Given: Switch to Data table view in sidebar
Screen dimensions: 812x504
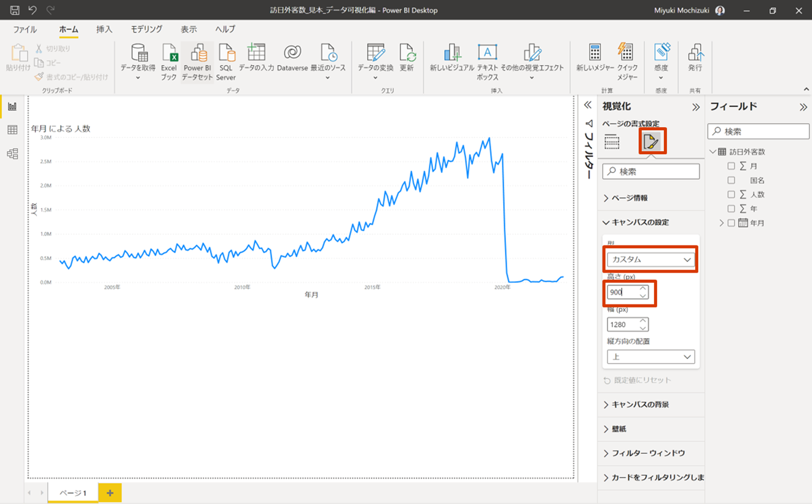Looking at the screenshot, I should [x=12, y=130].
